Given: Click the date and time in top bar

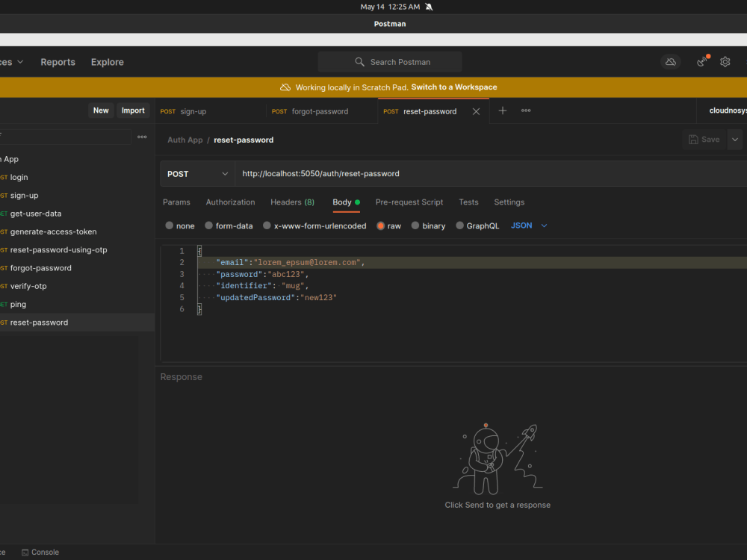Looking at the screenshot, I should pyautogui.click(x=390, y=7).
